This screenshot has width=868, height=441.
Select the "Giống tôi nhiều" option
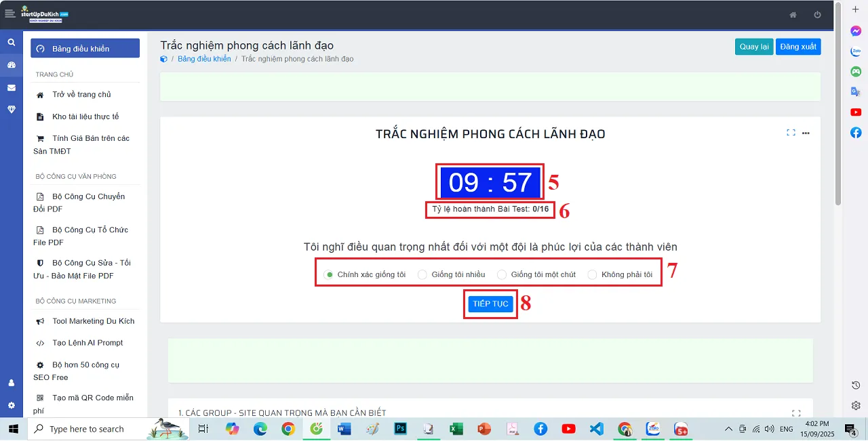point(451,274)
